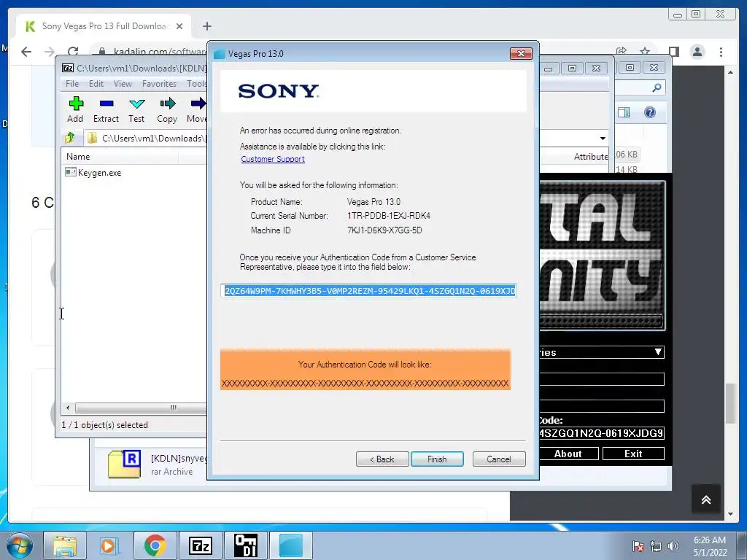Screen dimensions: 747x560
Task: Open Windows Media Player from taskbar
Action: click(108, 545)
